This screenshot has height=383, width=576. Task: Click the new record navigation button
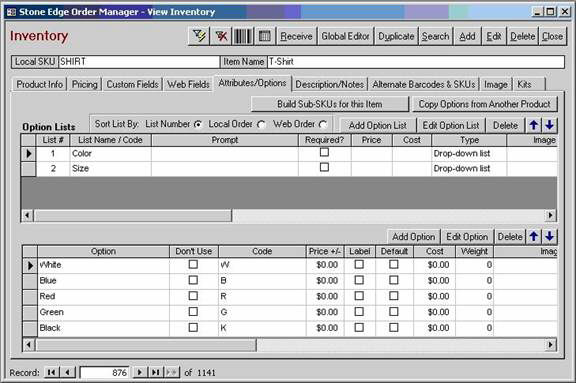tap(172, 372)
